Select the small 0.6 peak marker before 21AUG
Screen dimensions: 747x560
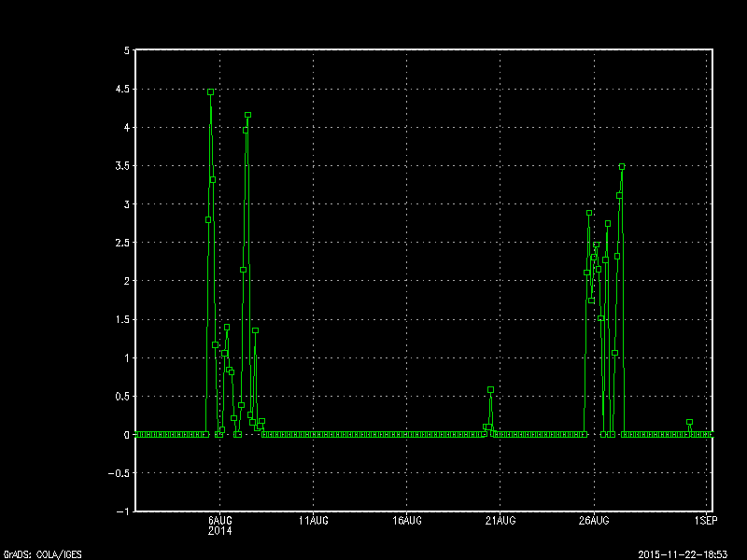click(x=491, y=389)
